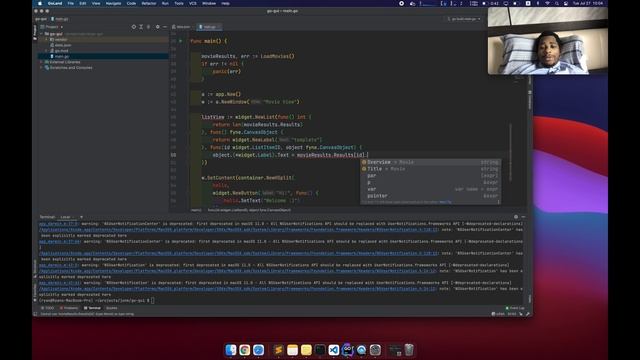Select main.go in the project tree

62,56
